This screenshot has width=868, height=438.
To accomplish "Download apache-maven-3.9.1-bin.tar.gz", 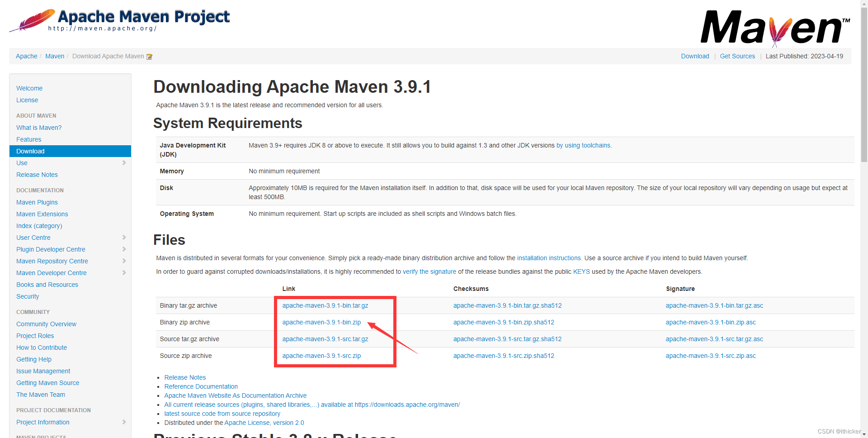I will click(x=325, y=305).
